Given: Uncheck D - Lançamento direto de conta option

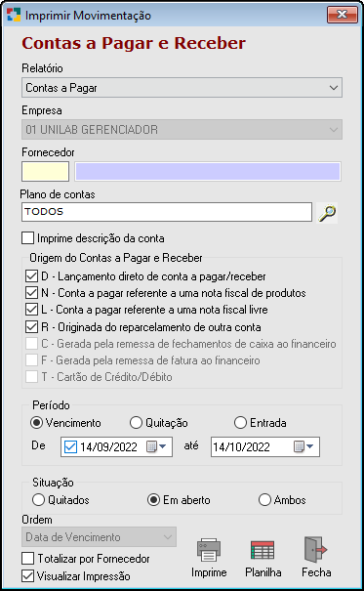Looking at the screenshot, I should click(x=31, y=276).
